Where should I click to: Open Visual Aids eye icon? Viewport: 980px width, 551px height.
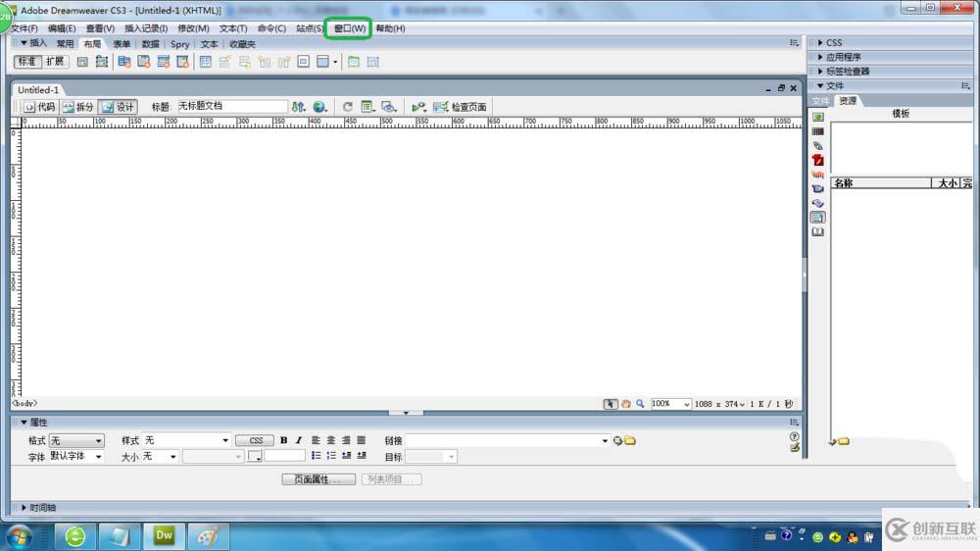tap(389, 107)
